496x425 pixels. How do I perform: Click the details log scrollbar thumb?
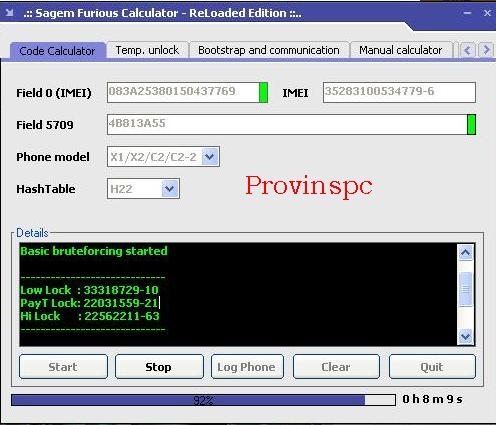465,289
